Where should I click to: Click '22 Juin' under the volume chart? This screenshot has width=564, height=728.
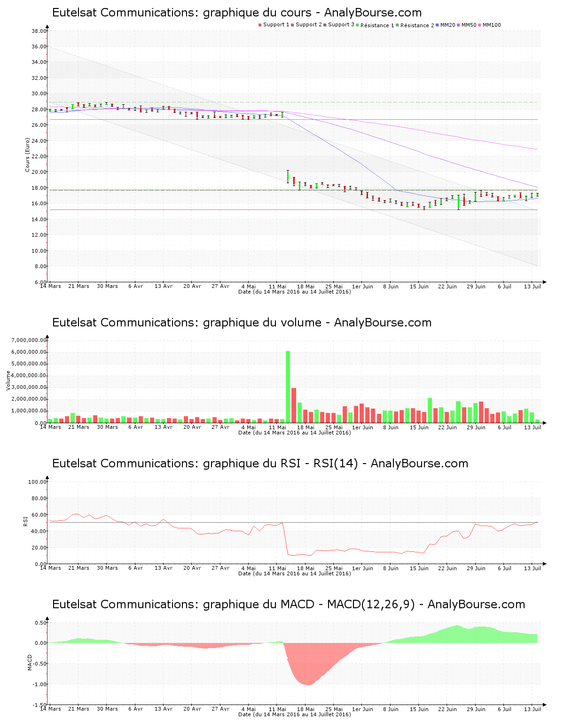(x=447, y=427)
